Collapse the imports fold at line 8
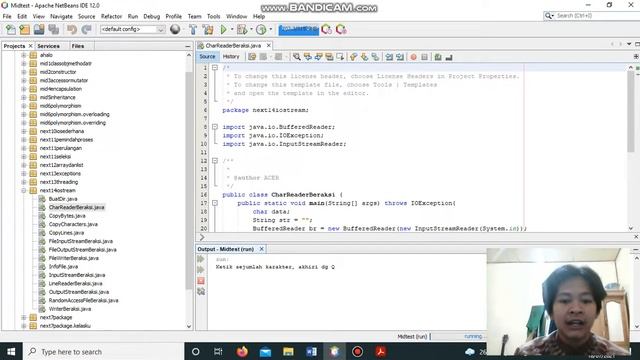Image resolution: width=640 pixels, height=360 pixels. [x=215, y=127]
